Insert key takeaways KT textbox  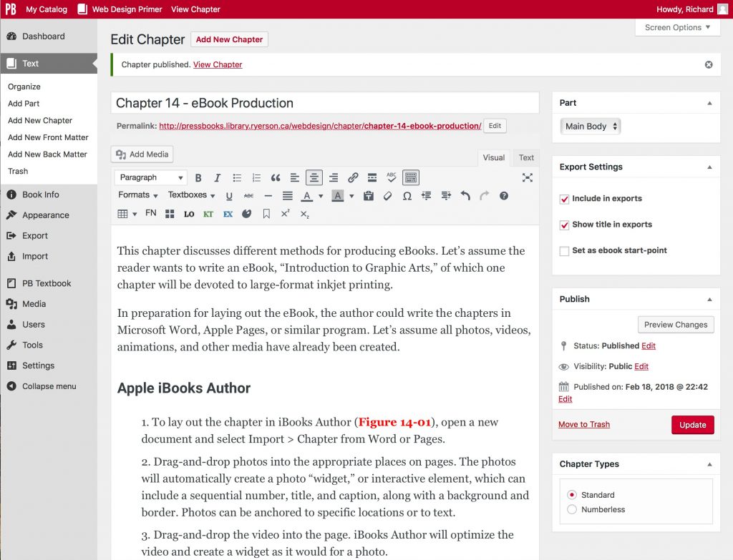click(208, 215)
